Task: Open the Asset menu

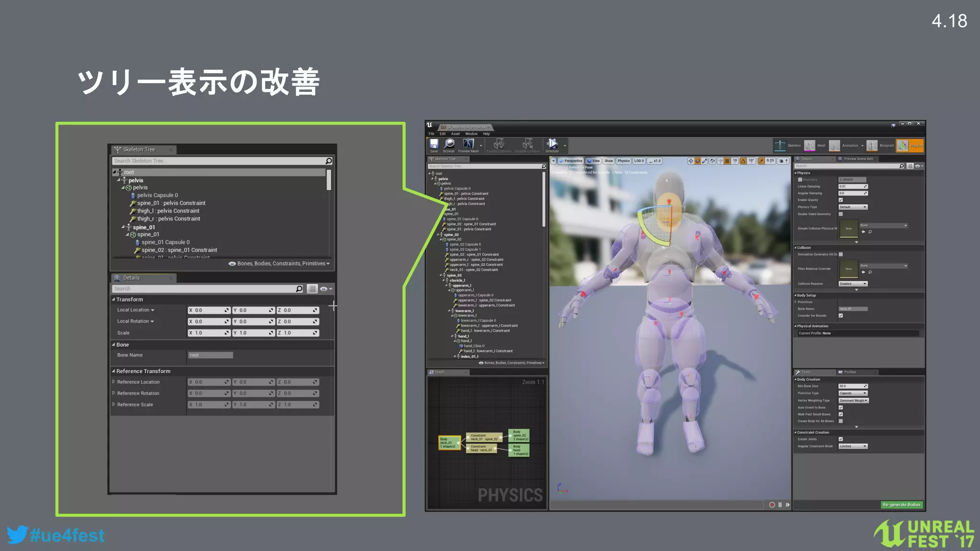Action: point(456,134)
